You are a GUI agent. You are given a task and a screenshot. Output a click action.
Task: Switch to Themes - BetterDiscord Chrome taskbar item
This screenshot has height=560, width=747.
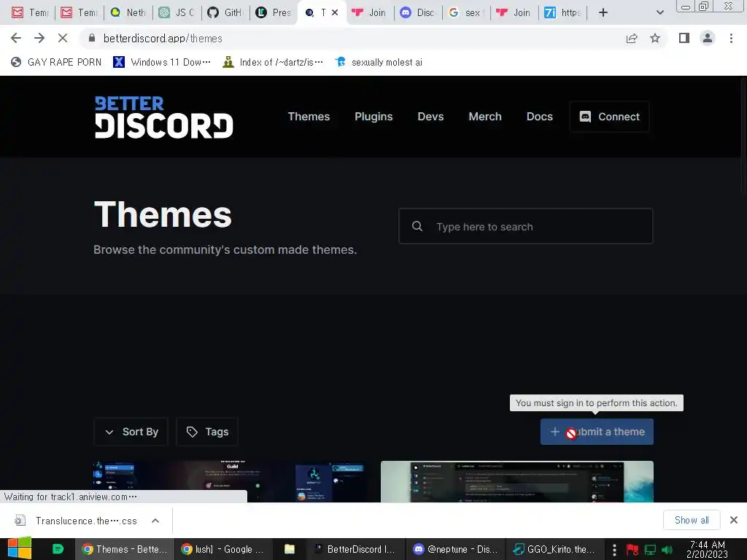click(124, 549)
